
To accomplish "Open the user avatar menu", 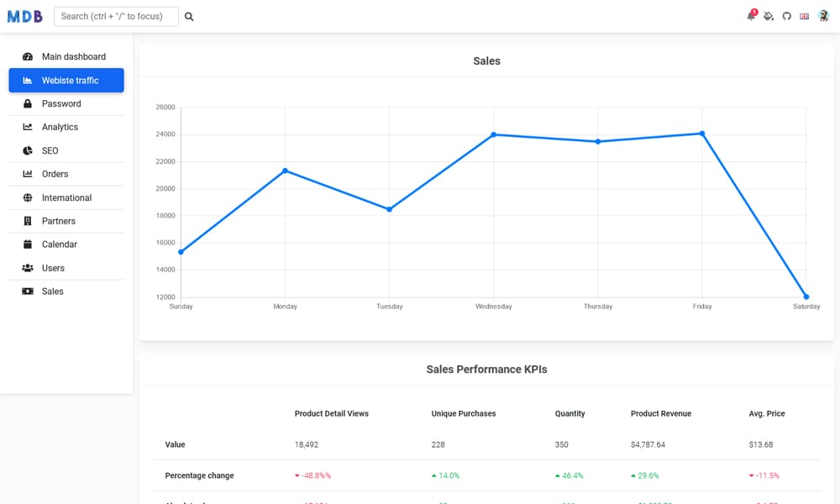I will pos(823,15).
